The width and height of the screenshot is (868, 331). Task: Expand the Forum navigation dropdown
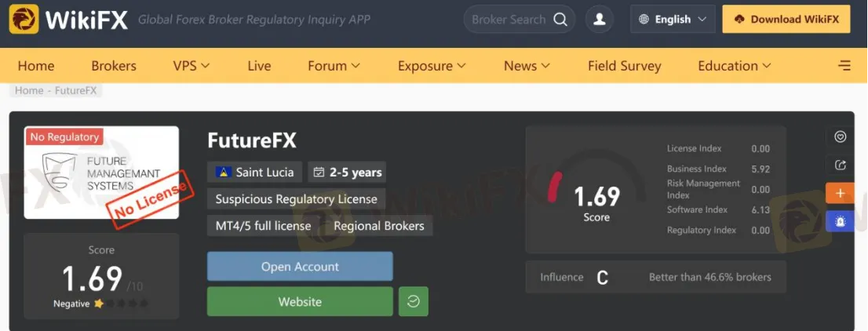click(334, 66)
